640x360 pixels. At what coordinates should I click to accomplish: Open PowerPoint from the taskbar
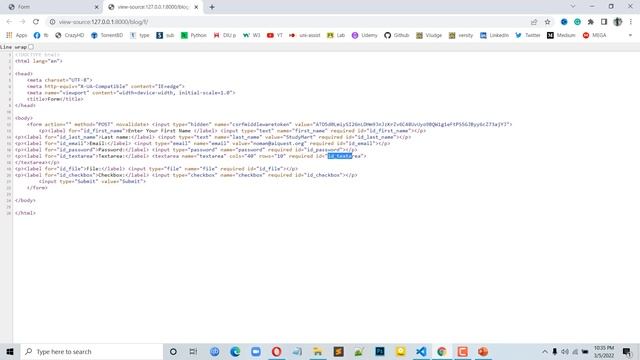[483, 351]
